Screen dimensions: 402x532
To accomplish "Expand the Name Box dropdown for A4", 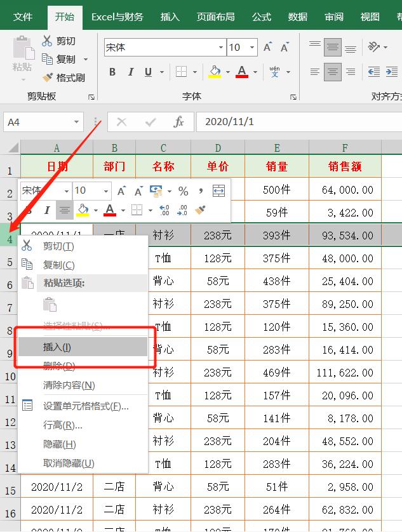I will (x=77, y=122).
